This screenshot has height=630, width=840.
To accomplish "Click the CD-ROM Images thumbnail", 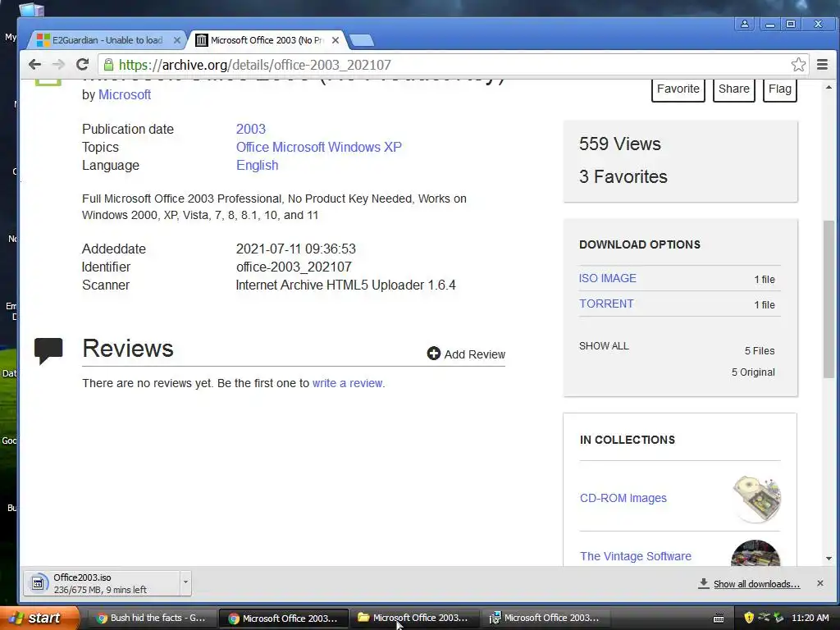I will (x=756, y=498).
